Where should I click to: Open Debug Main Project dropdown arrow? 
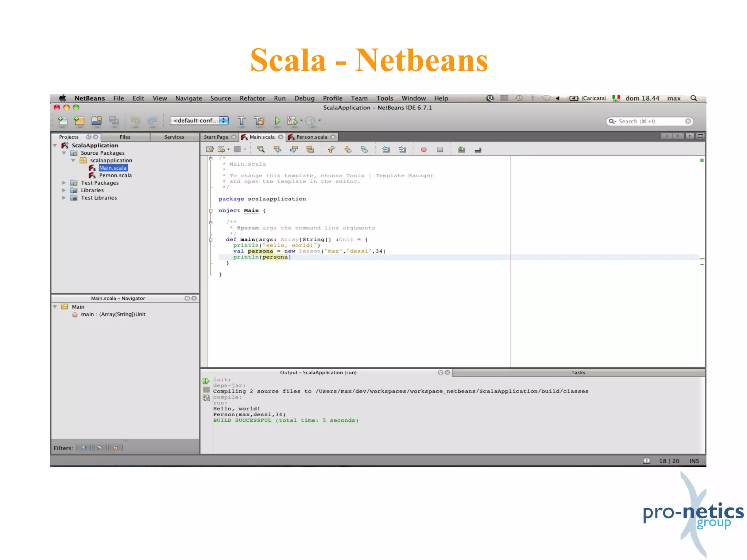(x=301, y=120)
